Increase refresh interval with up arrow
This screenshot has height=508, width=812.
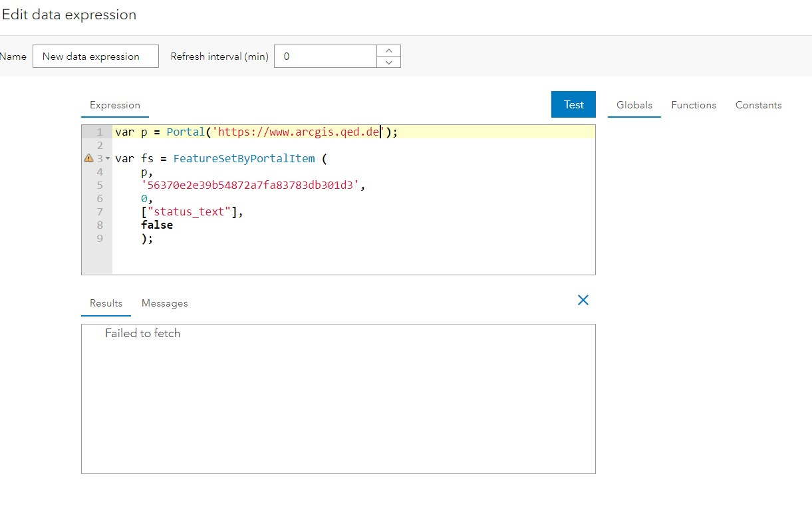[388, 51]
